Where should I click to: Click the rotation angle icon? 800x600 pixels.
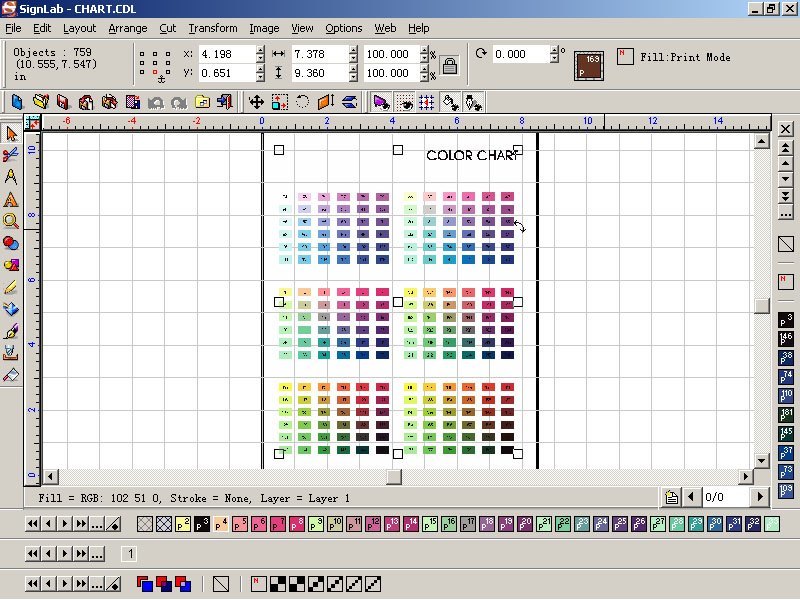click(x=481, y=54)
